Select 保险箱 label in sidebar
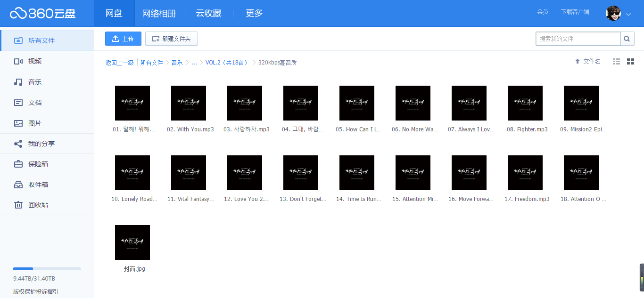The image size is (644, 298). click(38, 164)
